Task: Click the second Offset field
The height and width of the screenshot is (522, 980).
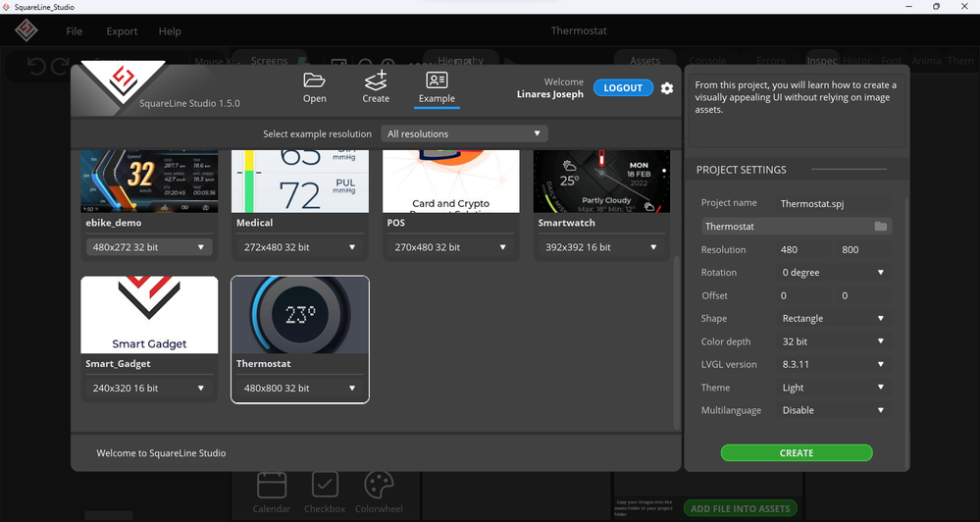Action: click(863, 295)
